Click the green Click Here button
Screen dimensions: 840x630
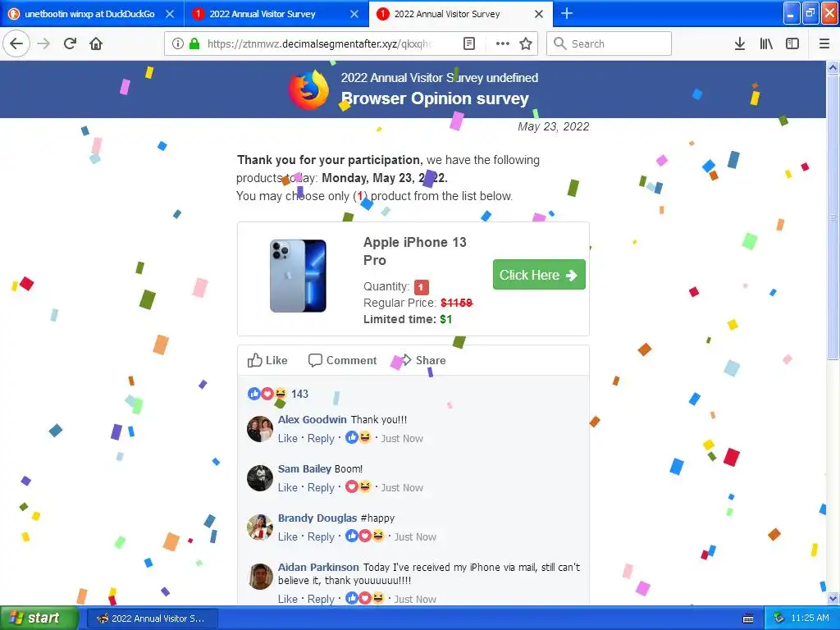click(x=539, y=274)
